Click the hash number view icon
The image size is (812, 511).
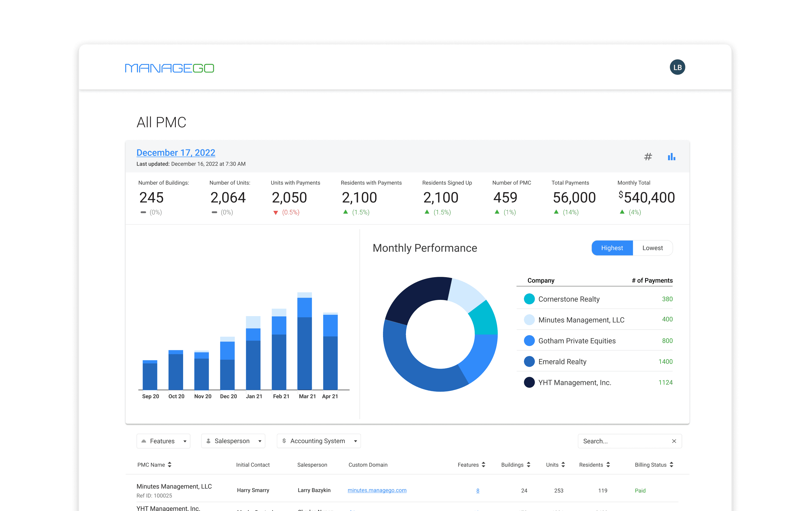[648, 157]
